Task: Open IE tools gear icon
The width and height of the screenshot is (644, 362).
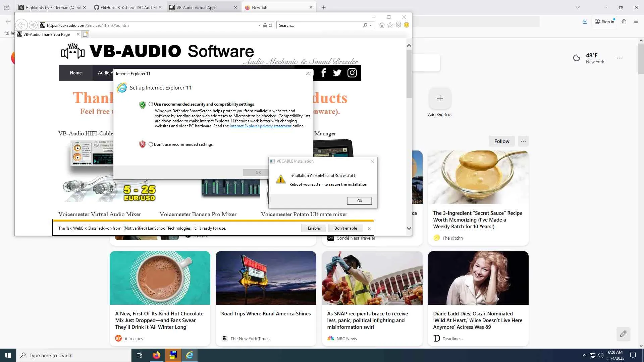Action: (398, 25)
